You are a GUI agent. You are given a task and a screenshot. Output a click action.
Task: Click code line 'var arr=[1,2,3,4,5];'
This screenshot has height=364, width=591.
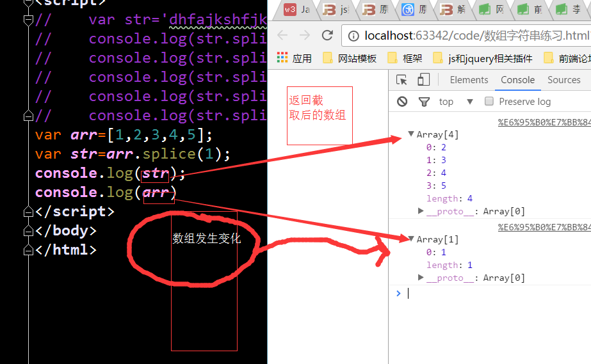click(124, 135)
